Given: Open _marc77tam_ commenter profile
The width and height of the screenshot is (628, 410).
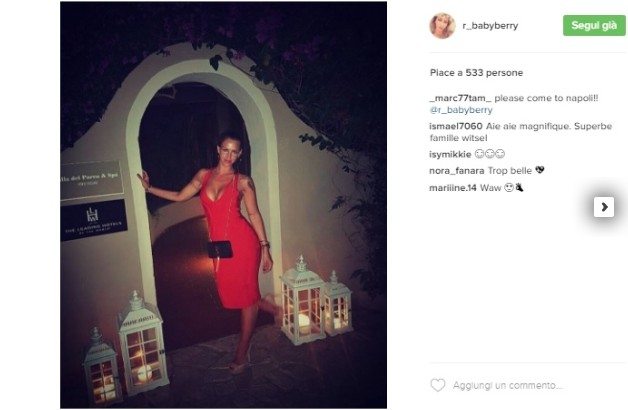Looking at the screenshot, I should tap(460, 98).
